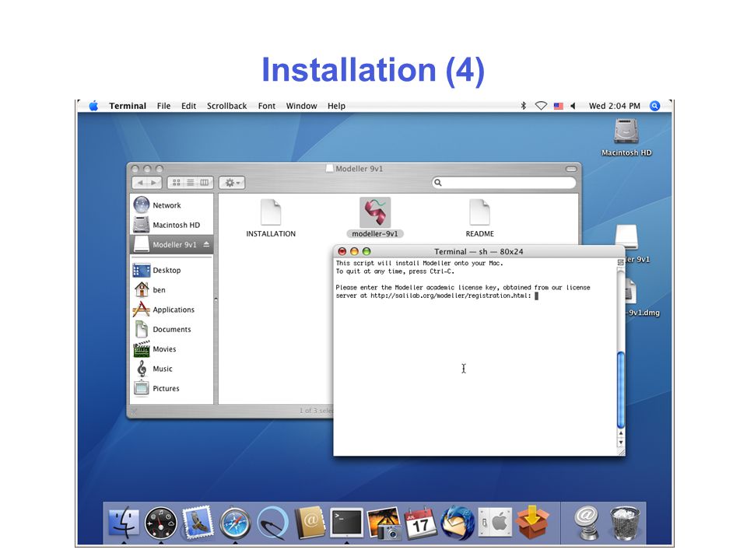
Task: Open Safari from the Dock
Action: pyautogui.click(x=235, y=523)
